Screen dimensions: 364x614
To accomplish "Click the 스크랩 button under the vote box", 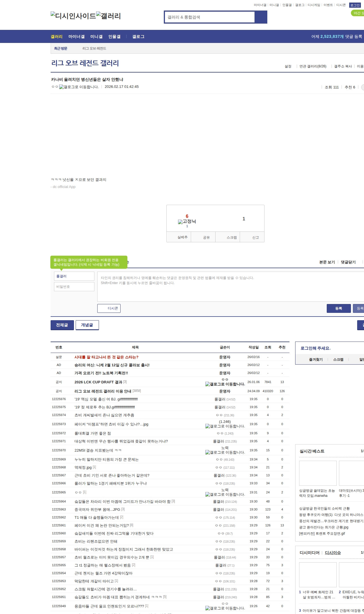I will [228, 237].
